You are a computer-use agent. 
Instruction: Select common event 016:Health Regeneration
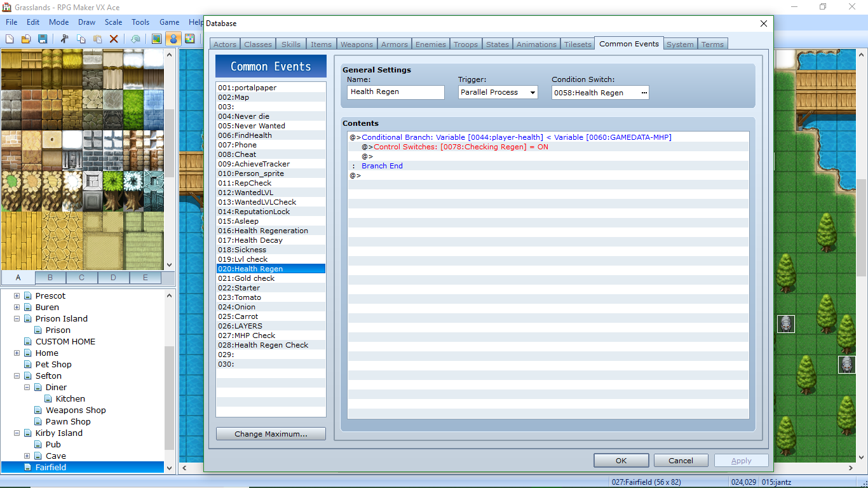pos(271,231)
